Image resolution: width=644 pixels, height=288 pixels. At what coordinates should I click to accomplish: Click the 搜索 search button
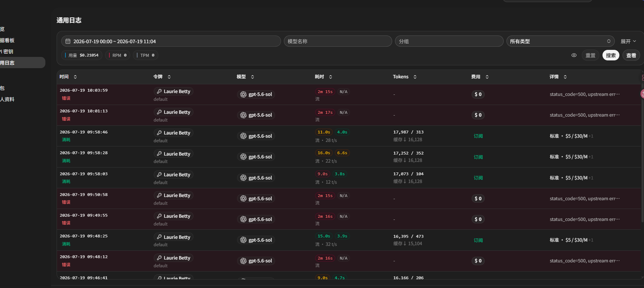[611, 55]
